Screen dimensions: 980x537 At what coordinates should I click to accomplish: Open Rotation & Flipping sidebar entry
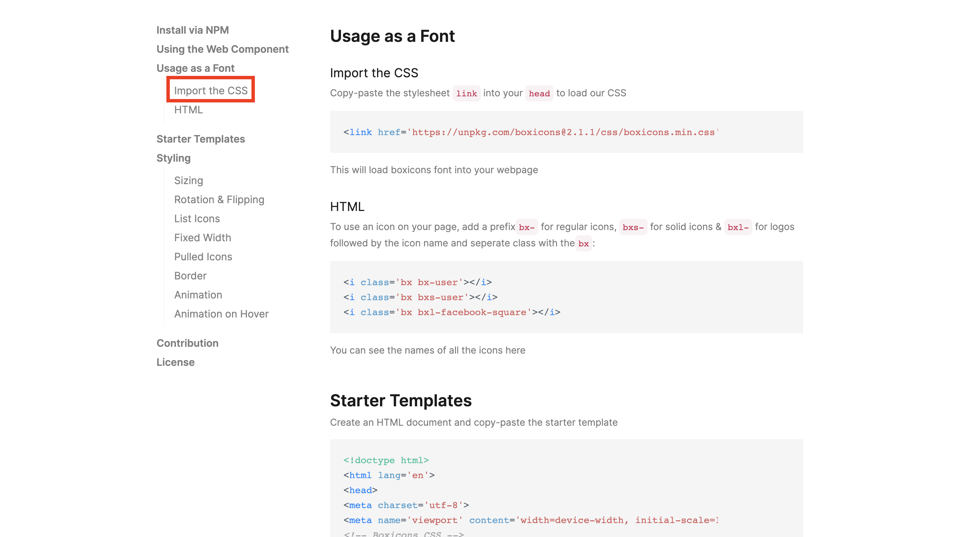pyautogui.click(x=219, y=199)
